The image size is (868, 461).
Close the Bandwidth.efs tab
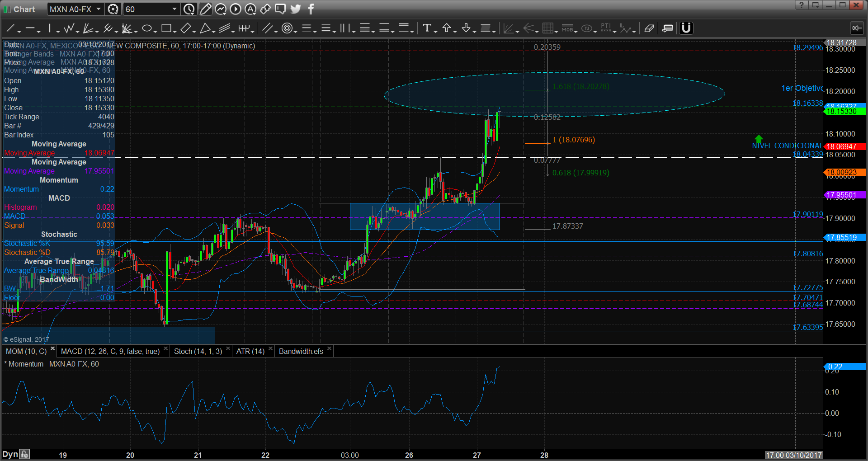pyautogui.click(x=329, y=348)
